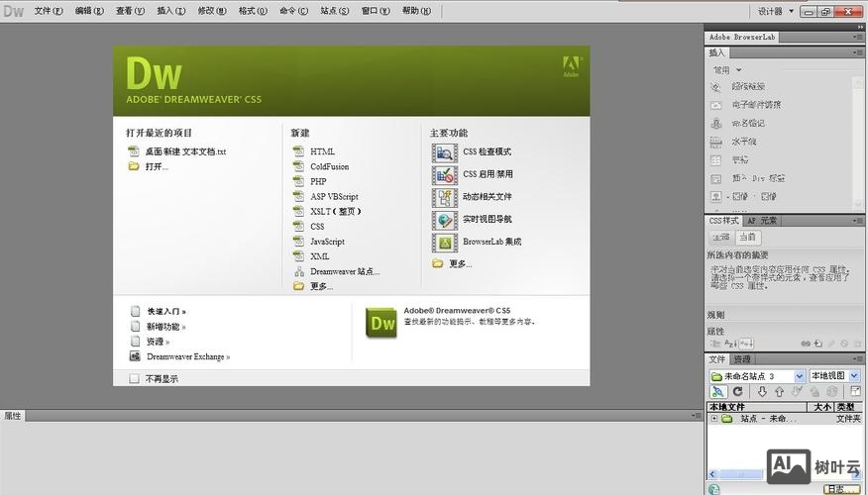Click the XML new file icon

pyautogui.click(x=299, y=256)
